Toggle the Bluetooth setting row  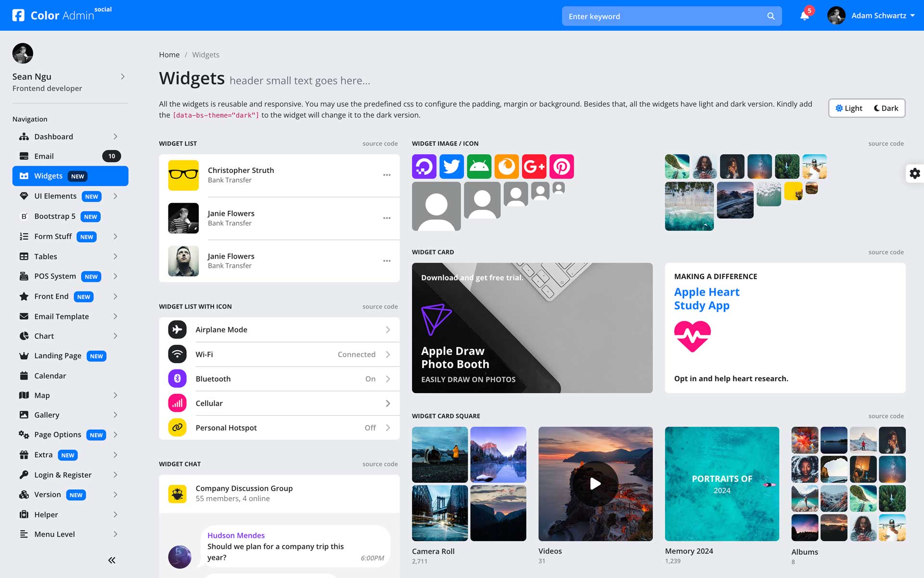[279, 379]
